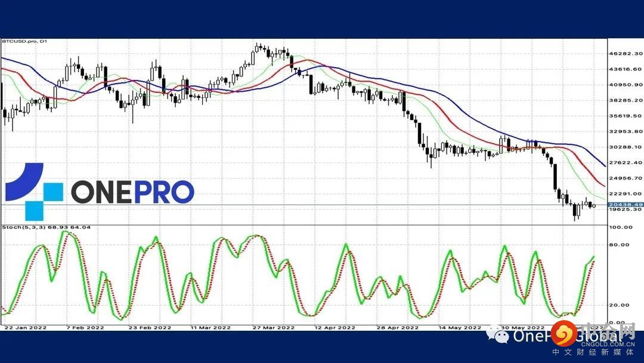Click the 35619.50 price axis label
This screenshot has width=644, height=363.
[626, 116]
